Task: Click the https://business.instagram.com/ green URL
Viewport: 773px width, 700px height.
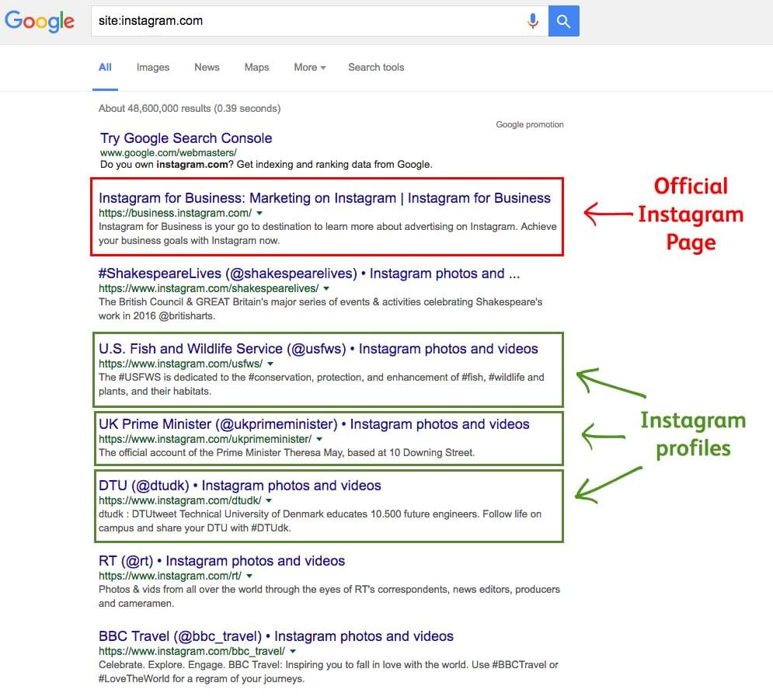Action: (x=175, y=213)
